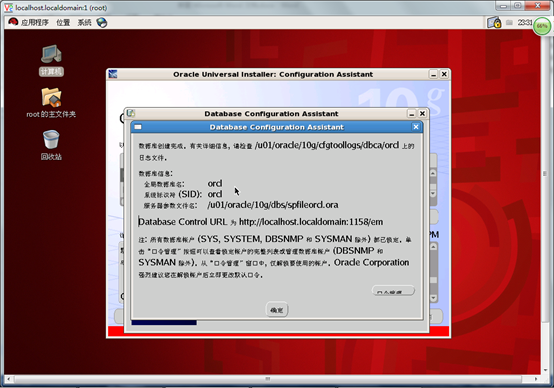Open the password management button

pos(393,290)
